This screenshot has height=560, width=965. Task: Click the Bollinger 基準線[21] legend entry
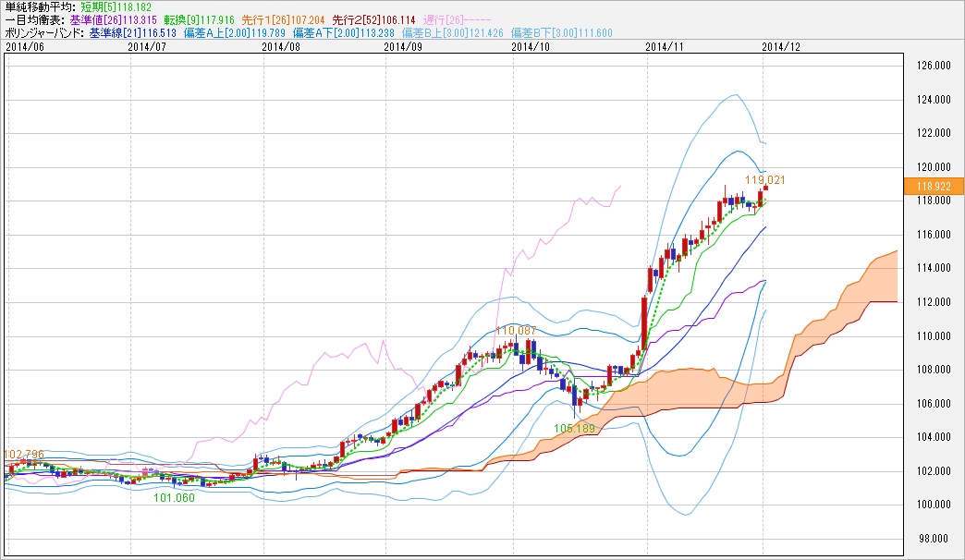pos(130,32)
